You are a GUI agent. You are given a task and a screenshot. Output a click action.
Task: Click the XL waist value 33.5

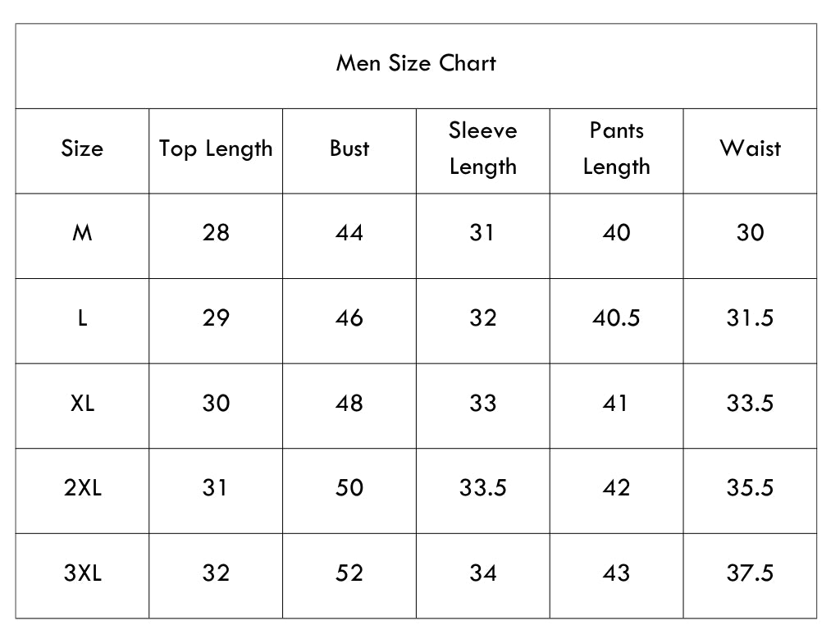[x=750, y=404]
